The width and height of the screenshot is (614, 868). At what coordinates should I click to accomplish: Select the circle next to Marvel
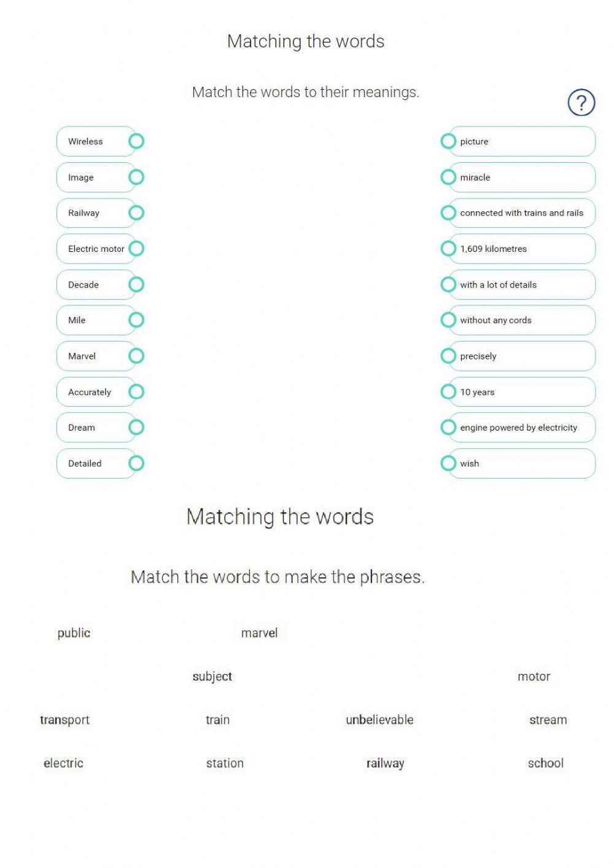coord(136,356)
